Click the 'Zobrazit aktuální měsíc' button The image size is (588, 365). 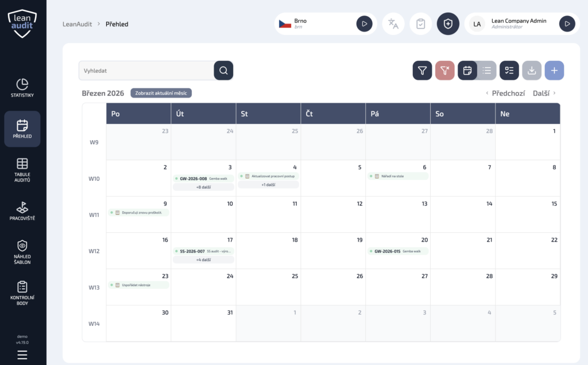click(161, 93)
